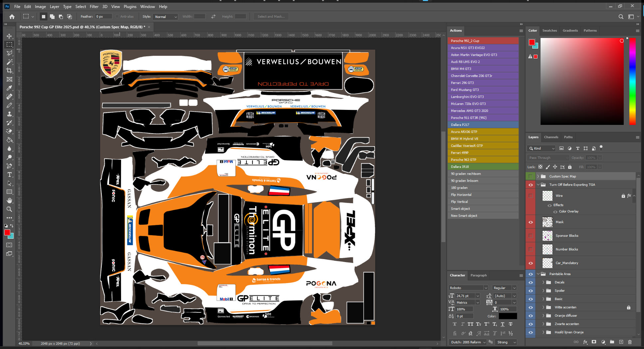Expand the Custom Spec Map group
This screenshot has height=349, width=644.
coord(538,176)
